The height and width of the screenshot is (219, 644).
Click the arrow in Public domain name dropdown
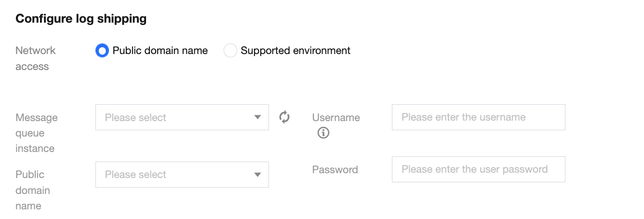257,175
